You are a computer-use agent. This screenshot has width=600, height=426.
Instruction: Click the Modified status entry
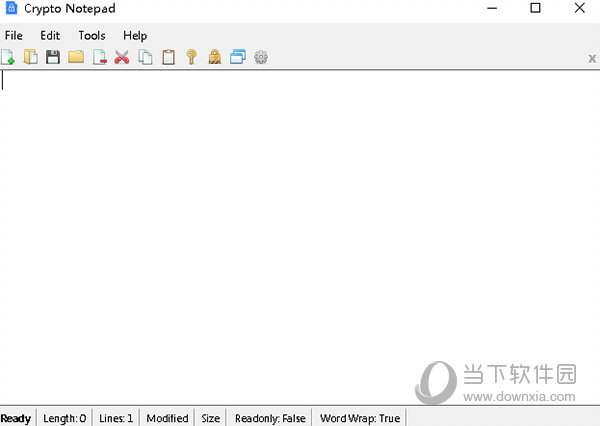167,418
